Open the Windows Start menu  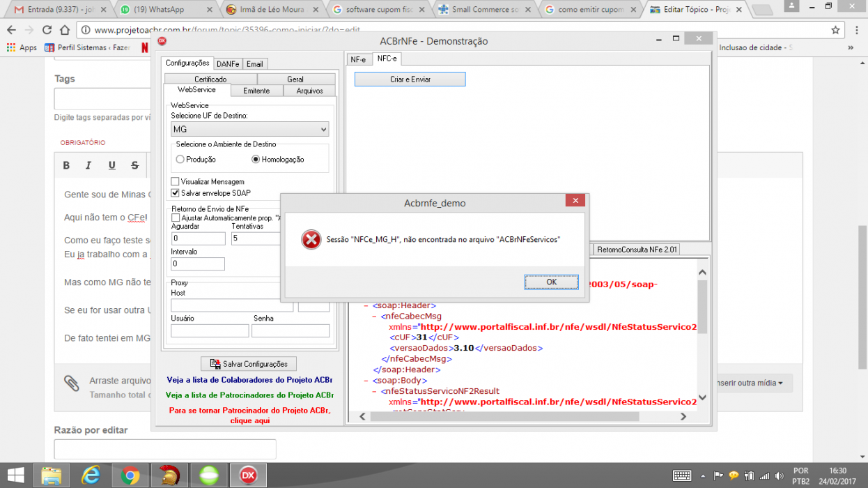(15, 475)
